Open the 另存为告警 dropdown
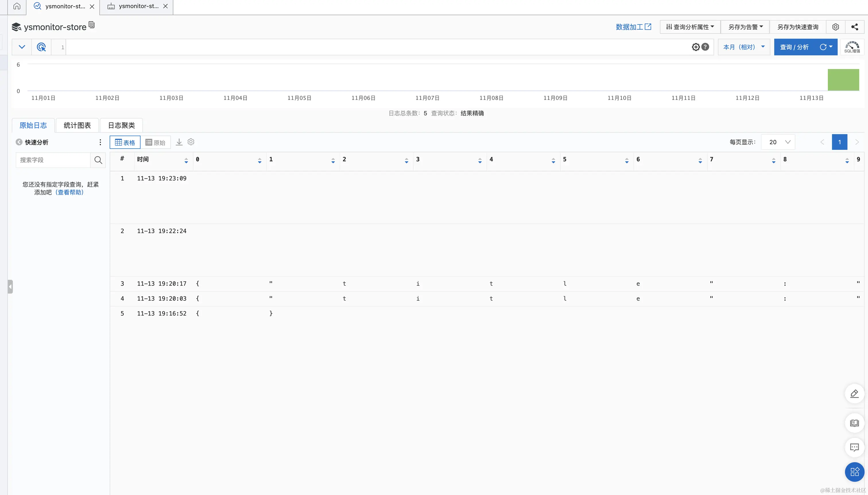 [x=745, y=27]
